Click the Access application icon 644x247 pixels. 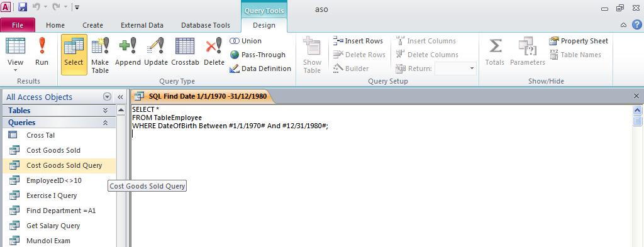click(6, 7)
